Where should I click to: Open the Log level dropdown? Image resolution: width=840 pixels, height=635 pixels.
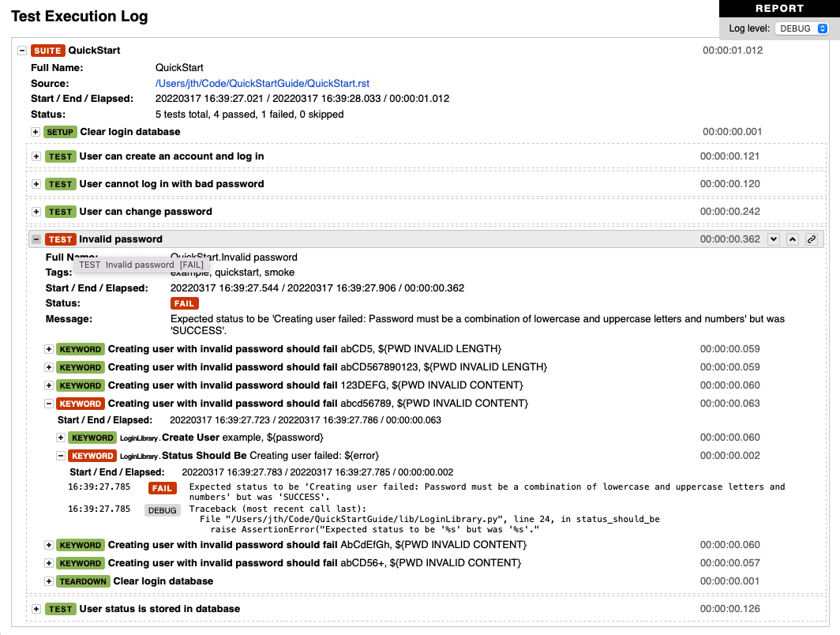click(x=803, y=28)
